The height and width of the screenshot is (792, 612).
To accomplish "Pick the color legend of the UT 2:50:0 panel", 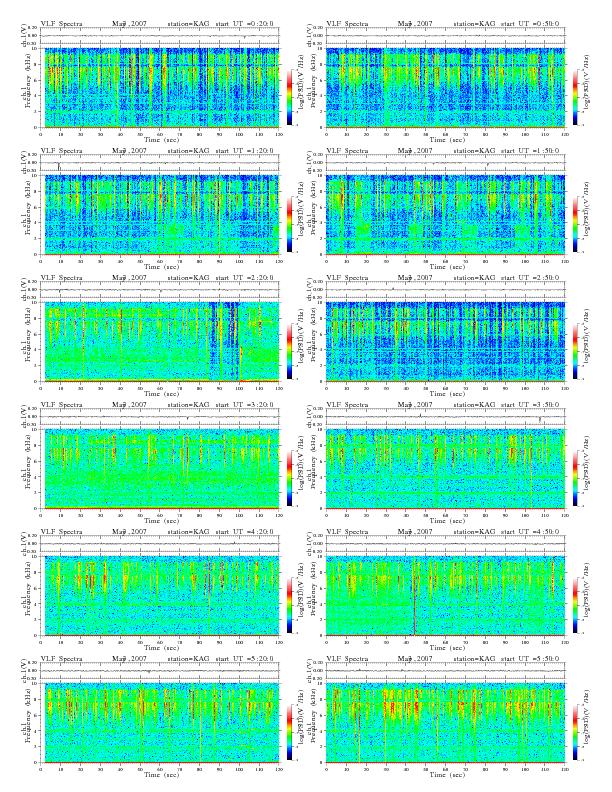I will pos(576,351).
